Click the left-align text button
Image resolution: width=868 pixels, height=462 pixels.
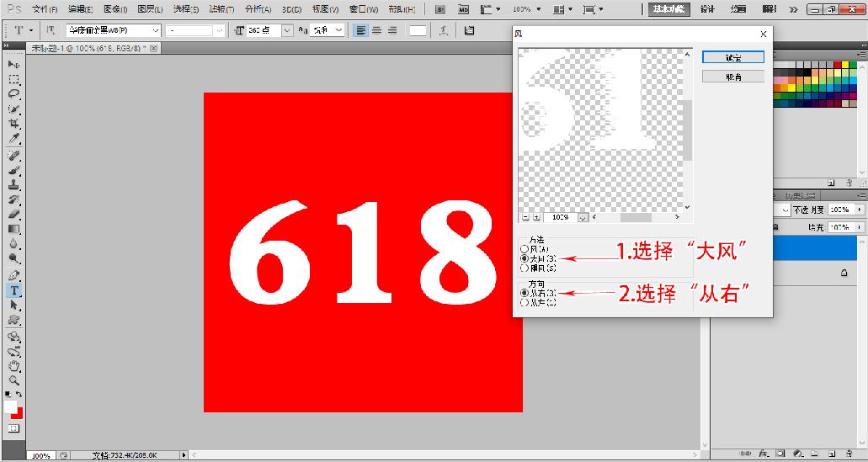click(360, 30)
